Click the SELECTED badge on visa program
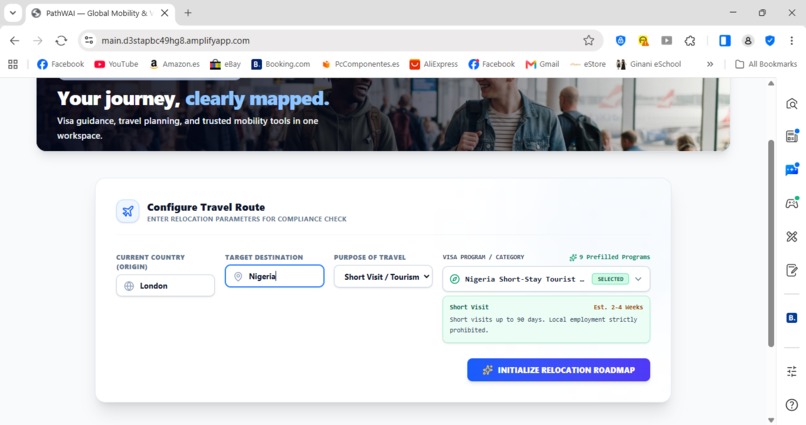 click(610, 279)
